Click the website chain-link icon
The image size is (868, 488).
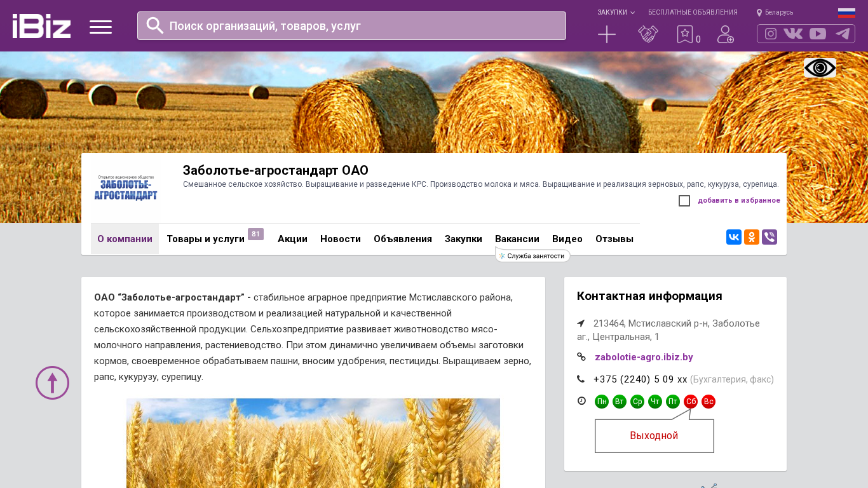click(x=581, y=357)
